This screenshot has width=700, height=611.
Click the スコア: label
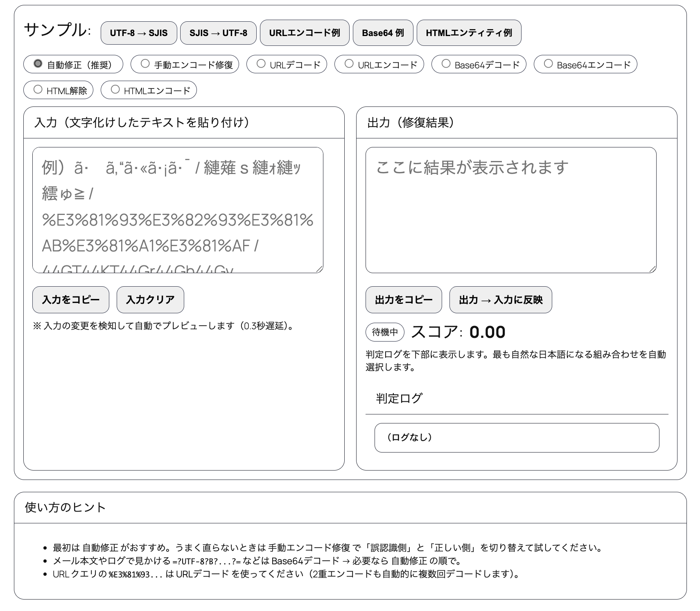tap(437, 332)
